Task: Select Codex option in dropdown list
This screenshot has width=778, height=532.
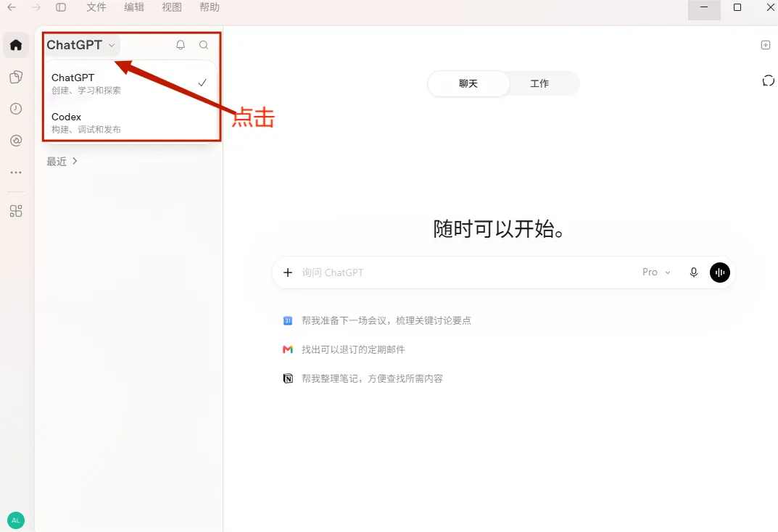Action: (130, 122)
